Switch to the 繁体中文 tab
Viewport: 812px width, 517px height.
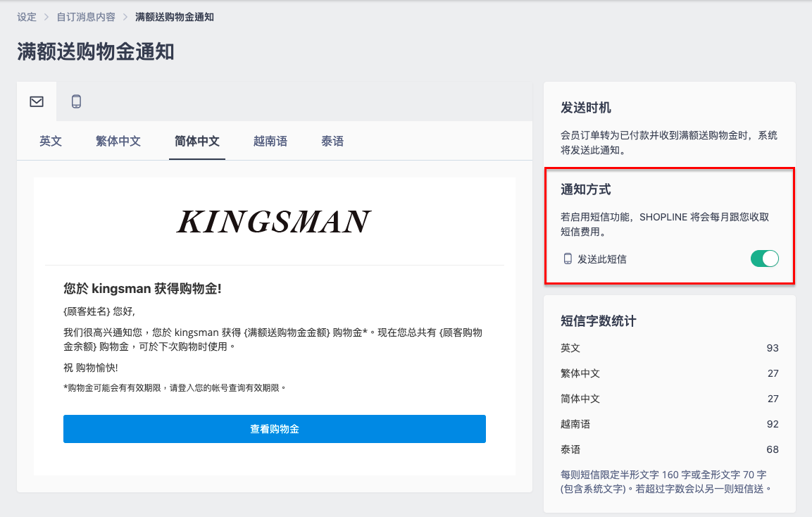tap(118, 142)
